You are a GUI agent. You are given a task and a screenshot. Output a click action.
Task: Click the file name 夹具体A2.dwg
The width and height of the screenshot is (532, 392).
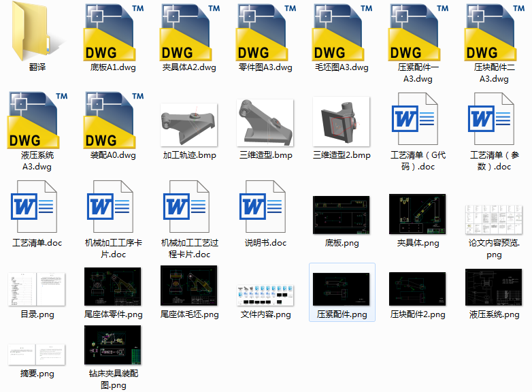(189, 67)
